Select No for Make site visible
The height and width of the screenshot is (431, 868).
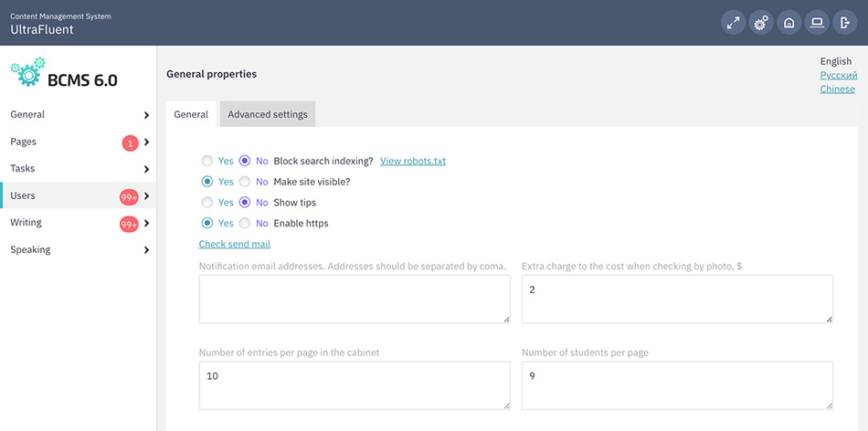coord(244,182)
